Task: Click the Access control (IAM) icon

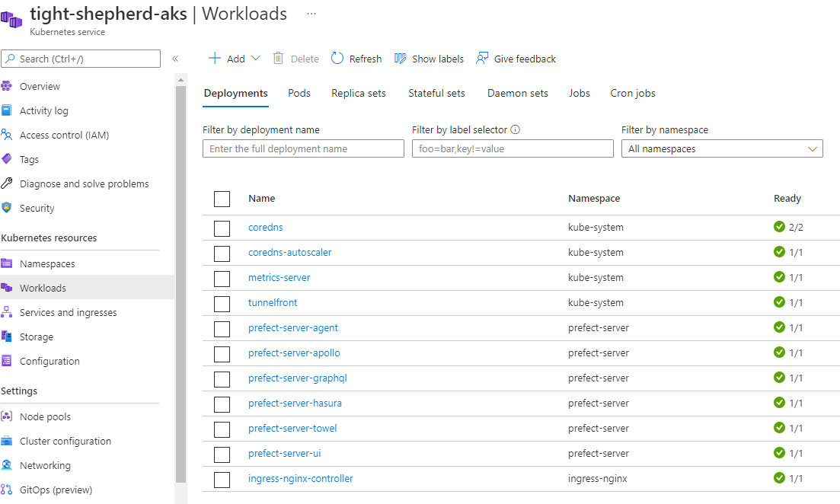Action: point(6,135)
